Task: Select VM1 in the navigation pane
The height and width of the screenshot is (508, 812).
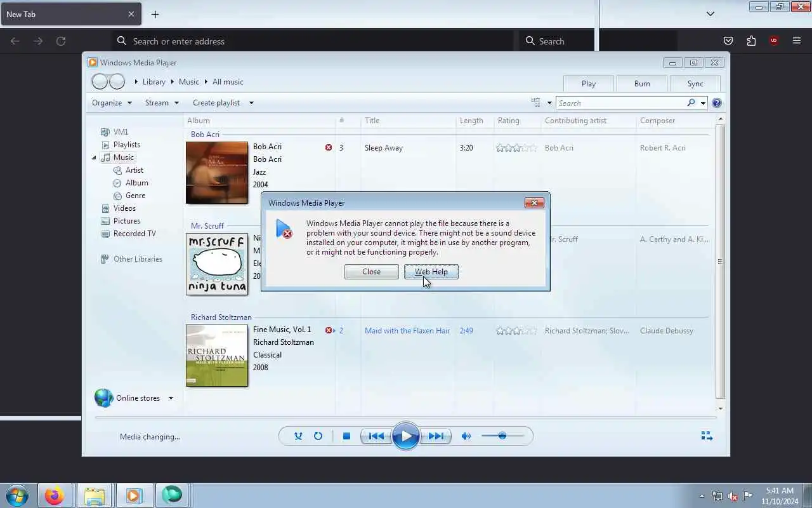Action: click(x=121, y=132)
